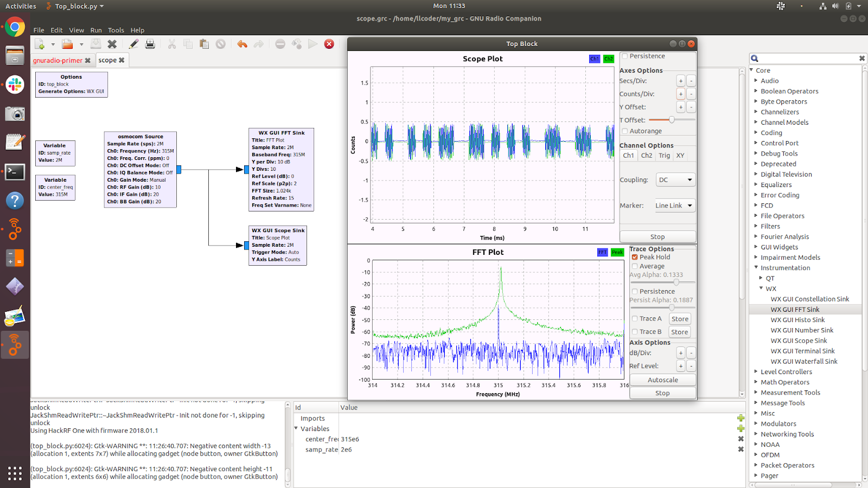The image size is (868, 488).
Task: Open the Run menu
Action: (x=95, y=30)
